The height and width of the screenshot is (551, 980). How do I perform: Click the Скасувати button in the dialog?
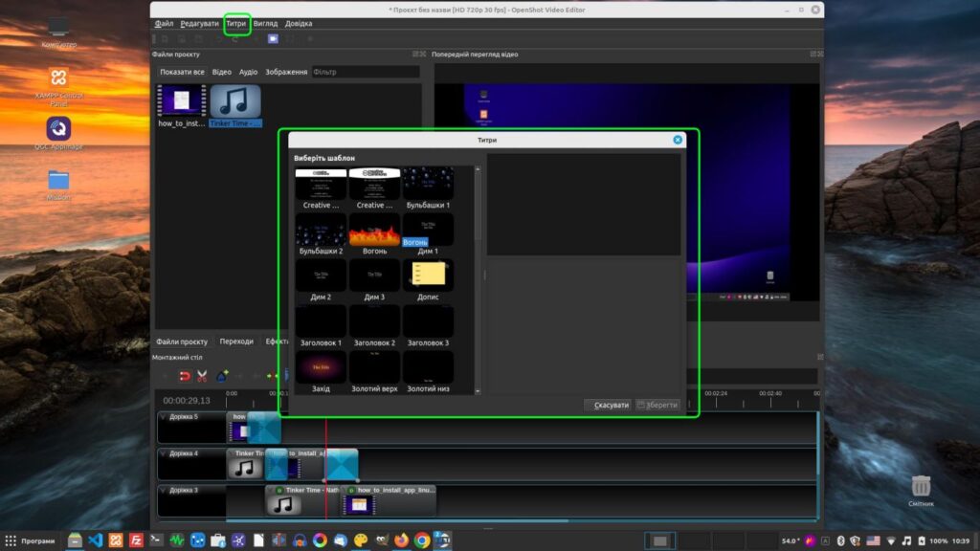coord(608,405)
